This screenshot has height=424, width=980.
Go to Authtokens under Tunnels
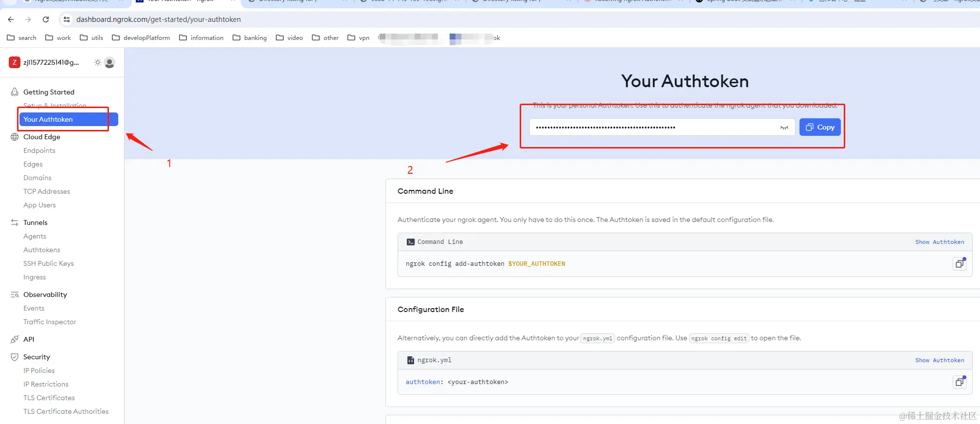click(x=42, y=250)
